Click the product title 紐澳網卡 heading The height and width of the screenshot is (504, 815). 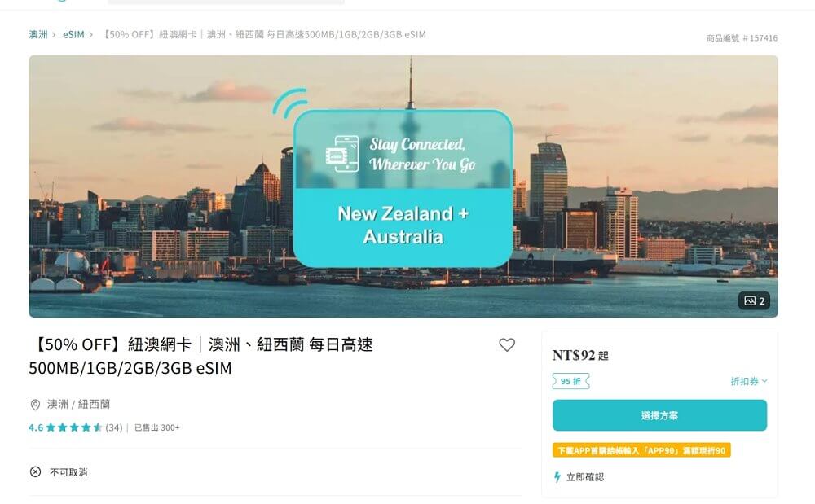point(200,356)
